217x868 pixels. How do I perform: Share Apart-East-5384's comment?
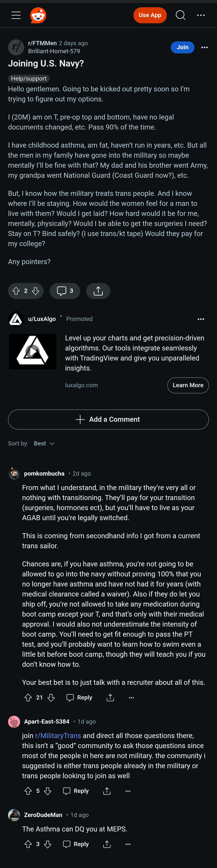coord(107,791)
